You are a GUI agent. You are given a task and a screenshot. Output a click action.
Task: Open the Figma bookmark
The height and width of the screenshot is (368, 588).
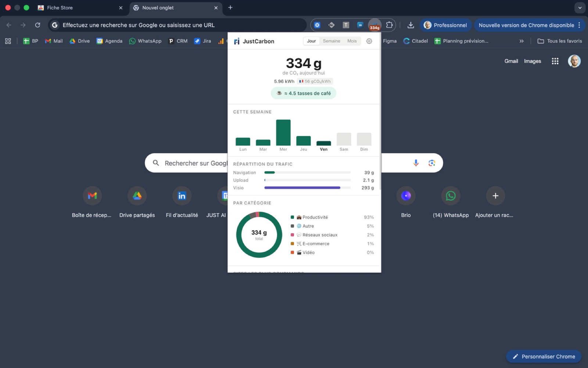click(x=390, y=41)
